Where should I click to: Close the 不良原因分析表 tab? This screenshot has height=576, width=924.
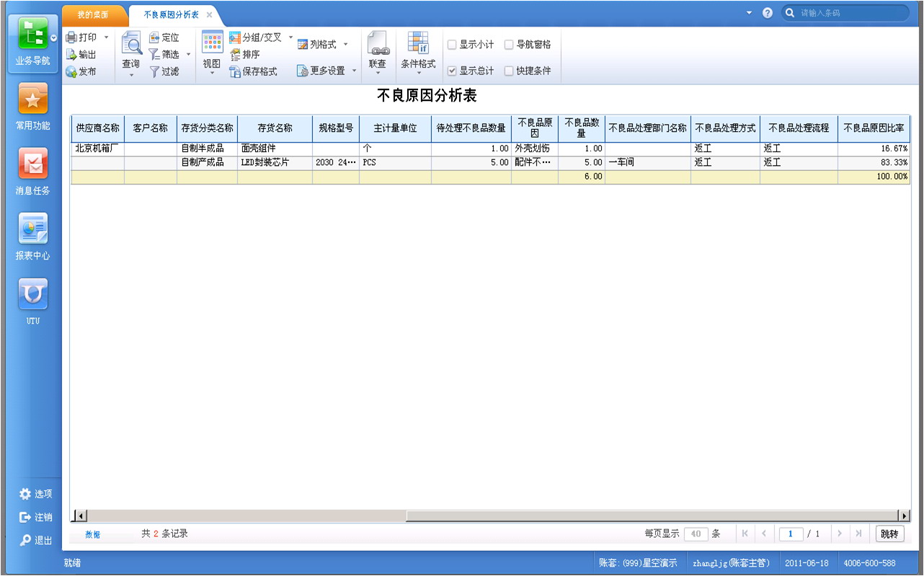coord(209,14)
